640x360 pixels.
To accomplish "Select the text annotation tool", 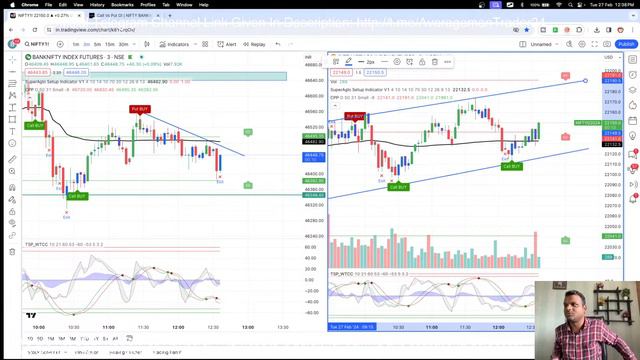I will pos(12,131).
